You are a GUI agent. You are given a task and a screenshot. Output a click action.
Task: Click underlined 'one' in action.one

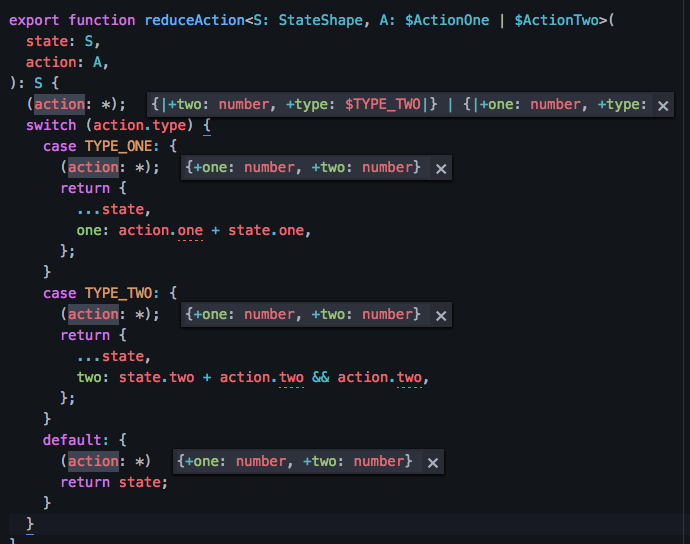190,231
